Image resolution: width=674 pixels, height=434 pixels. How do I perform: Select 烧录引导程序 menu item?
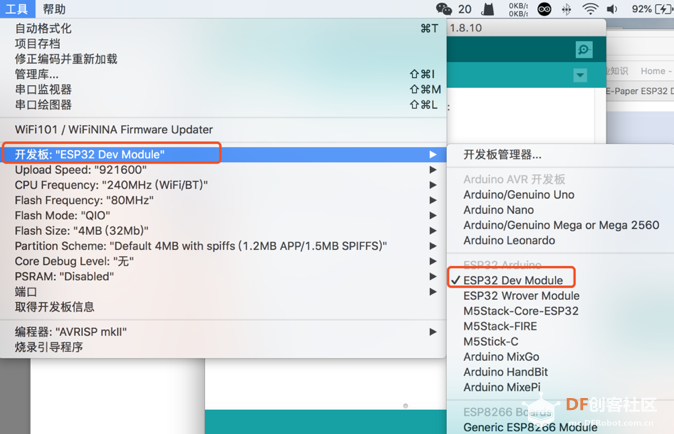coord(223,347)
